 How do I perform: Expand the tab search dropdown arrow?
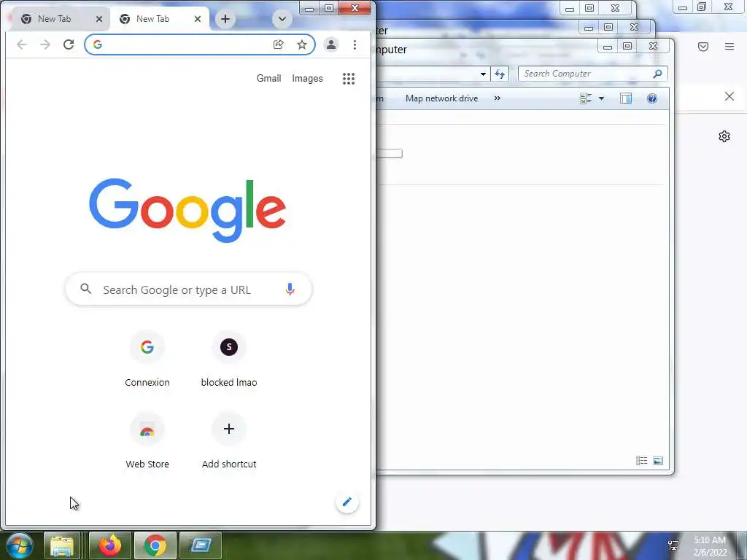pyautogui.click(x=282, y=19)
